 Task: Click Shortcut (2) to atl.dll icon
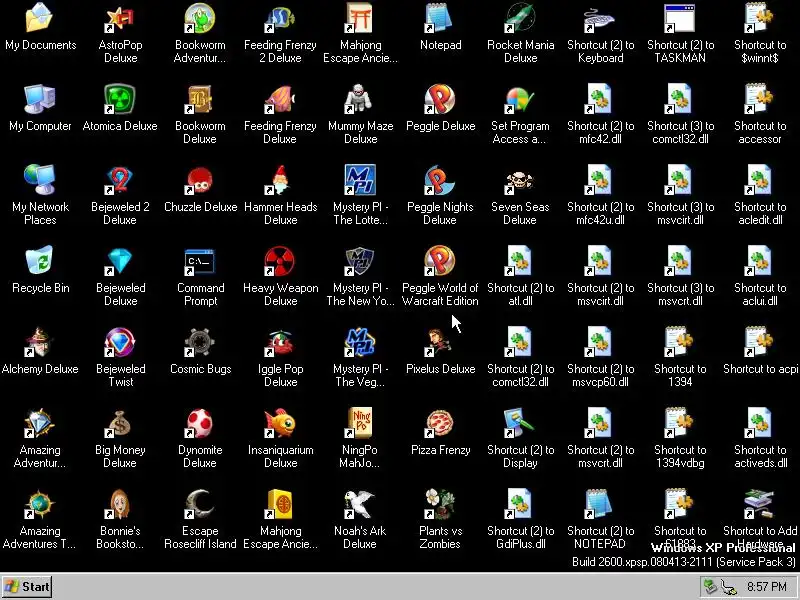coord(520,261)
